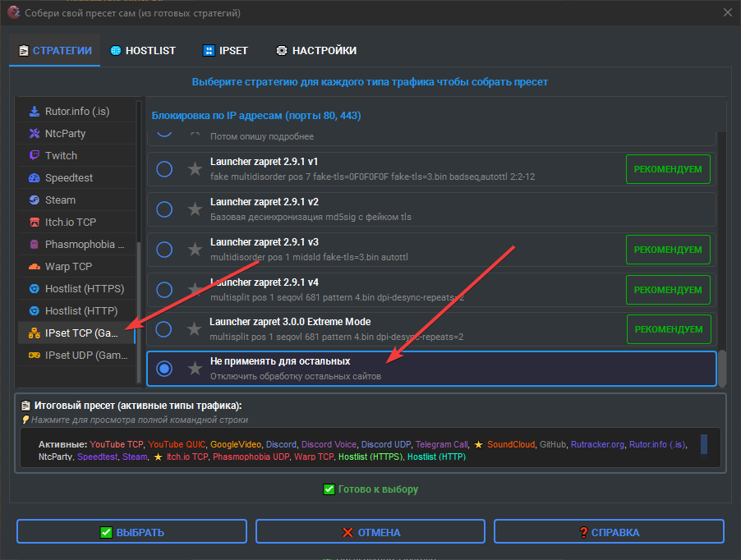The width and height of the screenshot is (741, 560).
Task: Select Warp TCP traffic type
Action: coord(77,267)
